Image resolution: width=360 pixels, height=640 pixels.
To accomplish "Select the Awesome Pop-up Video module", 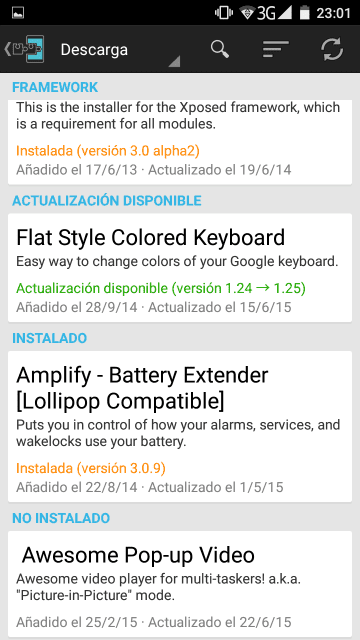I will click(x=180, y=584).
